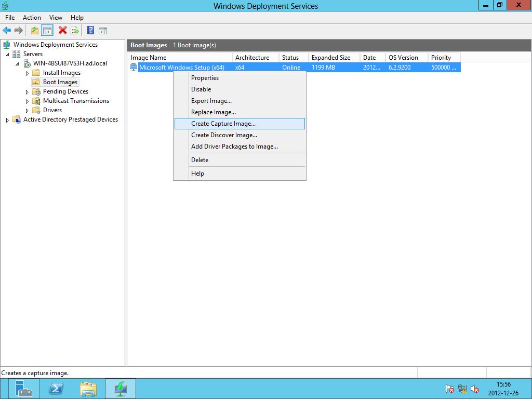The image size is (532, 399).
Task: Expand the Pending Devices node
Action: pyautogui.click(x=27, y=92)
